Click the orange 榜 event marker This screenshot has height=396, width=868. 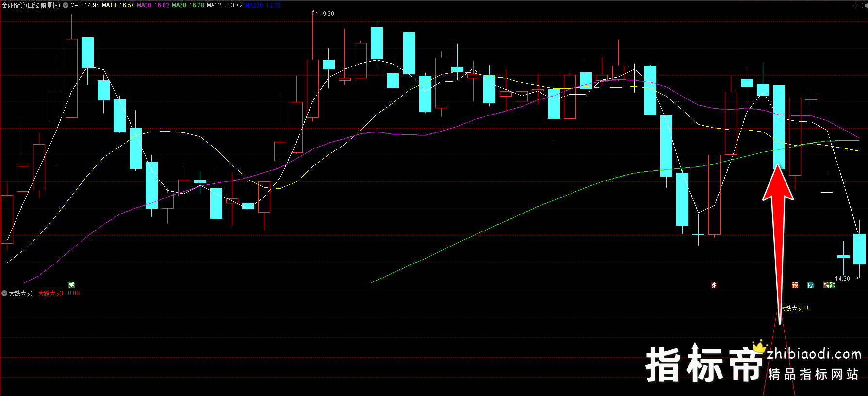pyautogui.click(x=826, y=285)
